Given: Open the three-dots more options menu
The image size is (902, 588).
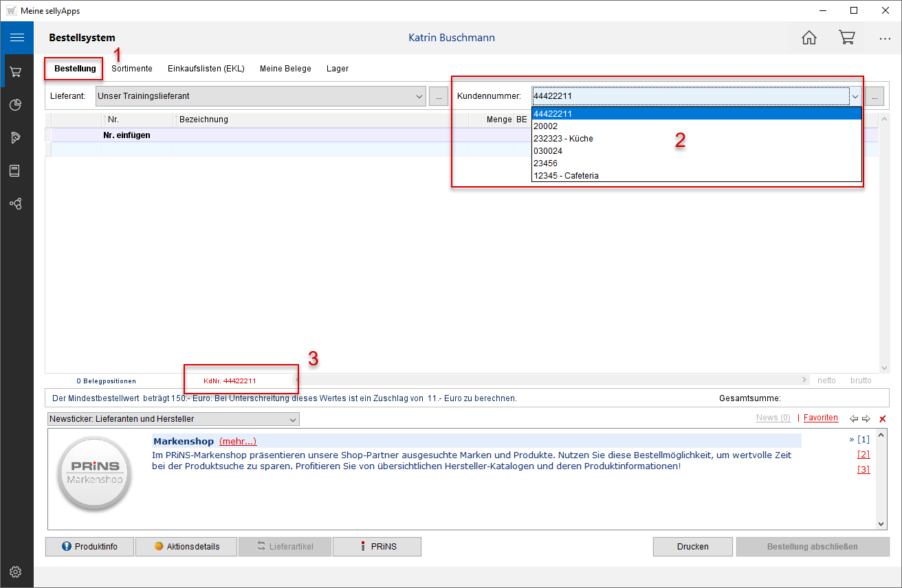Looking at the screenshot, I should pyautogui.click(x=885, y=38).
